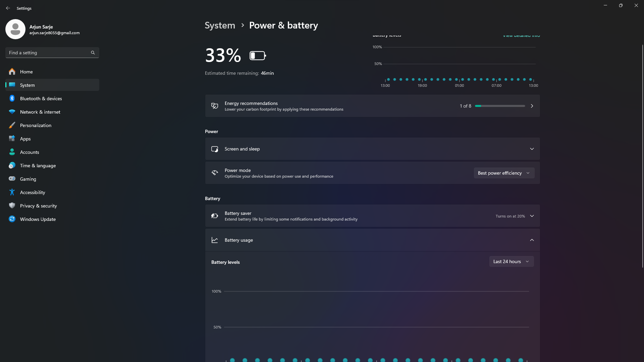Open Accessibility settings
The height and width of the screenshot is (362, 644).
pyautogui.click(x=32, y=192)
